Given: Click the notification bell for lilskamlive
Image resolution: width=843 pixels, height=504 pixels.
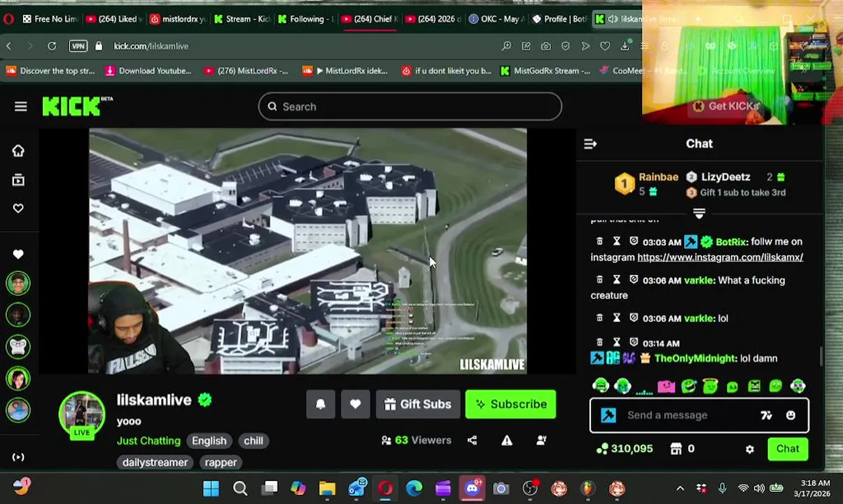Looking at the screenshot, I should click(321, 404).
